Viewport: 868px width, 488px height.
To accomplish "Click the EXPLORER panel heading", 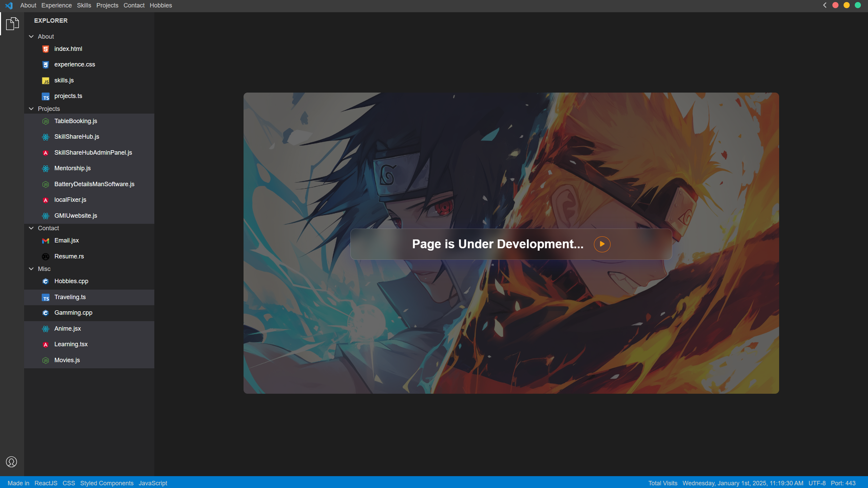I will 51,21.
